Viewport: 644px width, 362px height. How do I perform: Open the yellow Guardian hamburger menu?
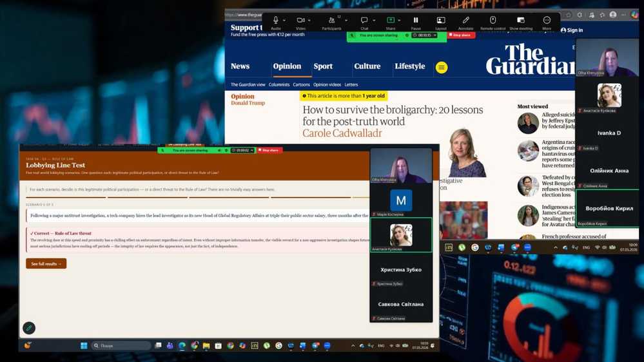[x=442, y=67]
